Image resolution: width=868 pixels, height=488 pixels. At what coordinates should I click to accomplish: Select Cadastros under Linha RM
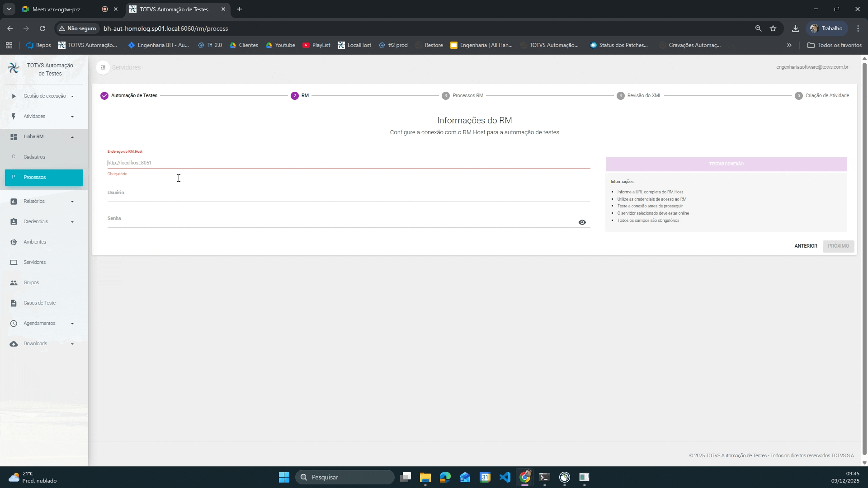click(34, 157)
